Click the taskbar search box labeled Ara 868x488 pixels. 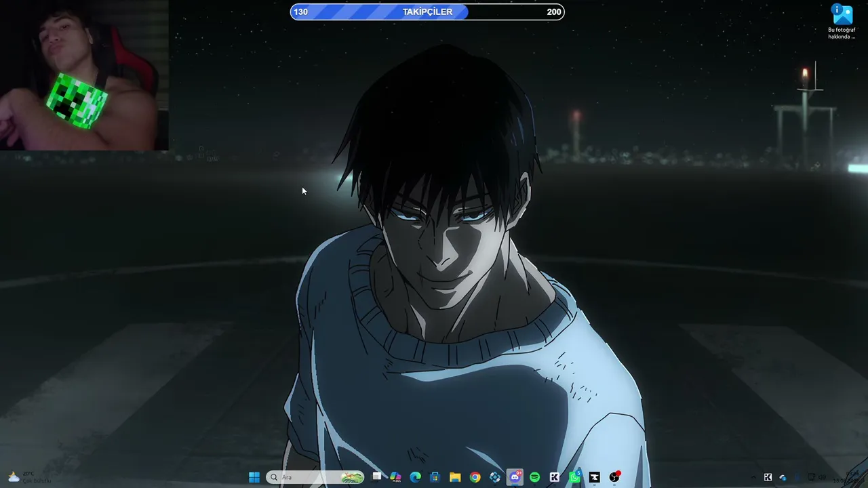point(315,477)
